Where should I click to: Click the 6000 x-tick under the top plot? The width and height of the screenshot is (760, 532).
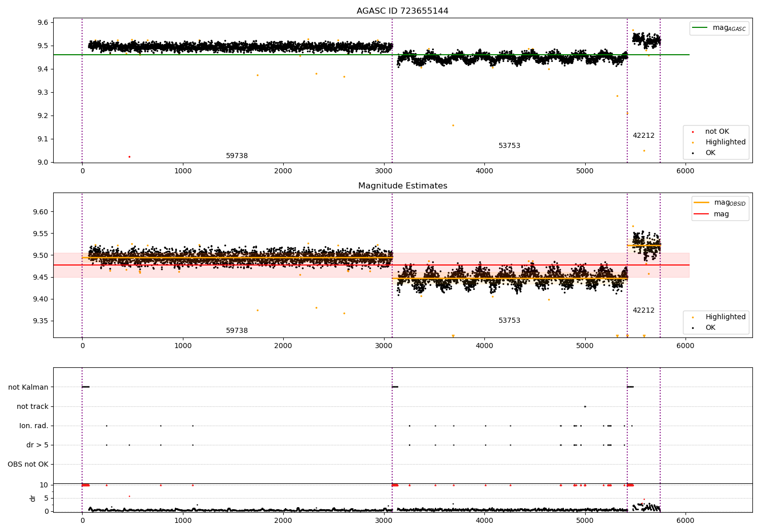685,171
